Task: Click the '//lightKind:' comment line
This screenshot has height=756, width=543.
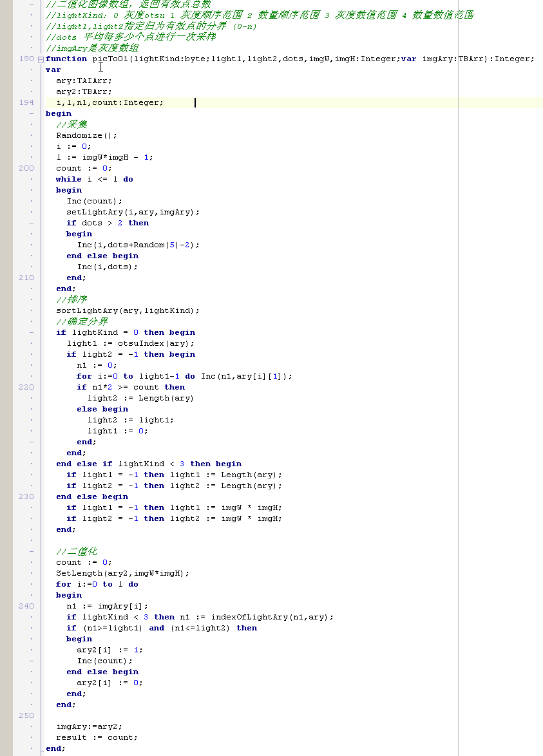Action: tap(260, 15)
